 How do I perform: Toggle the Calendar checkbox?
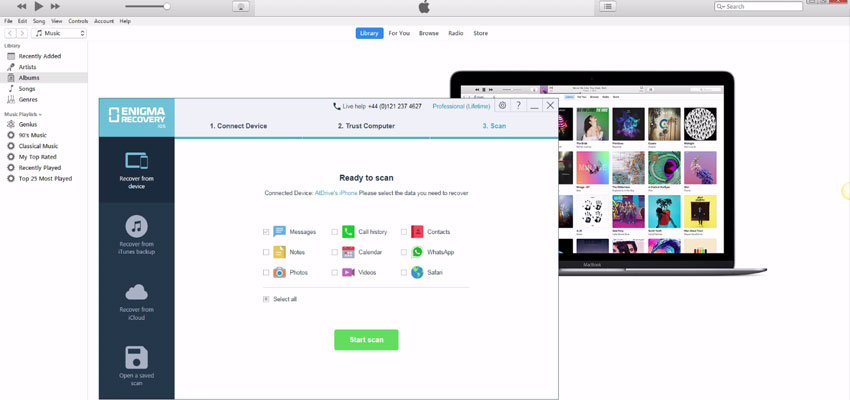[334, 252]
